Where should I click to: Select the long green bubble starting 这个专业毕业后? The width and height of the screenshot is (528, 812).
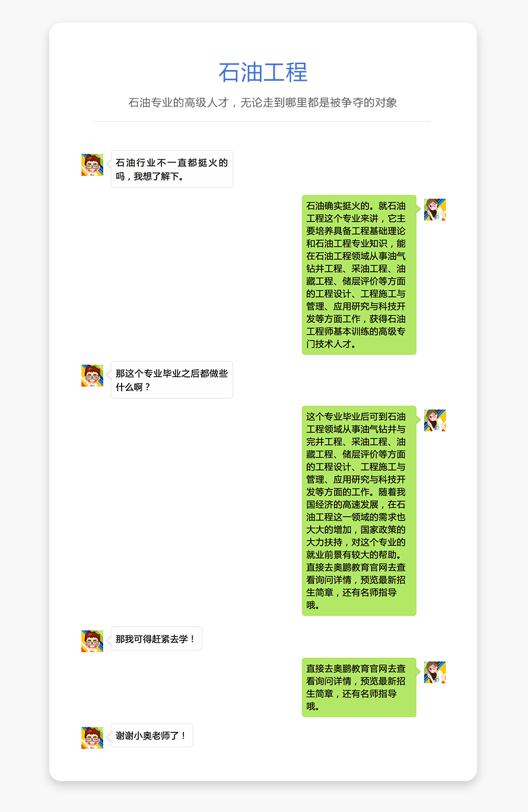coord(359,510)
